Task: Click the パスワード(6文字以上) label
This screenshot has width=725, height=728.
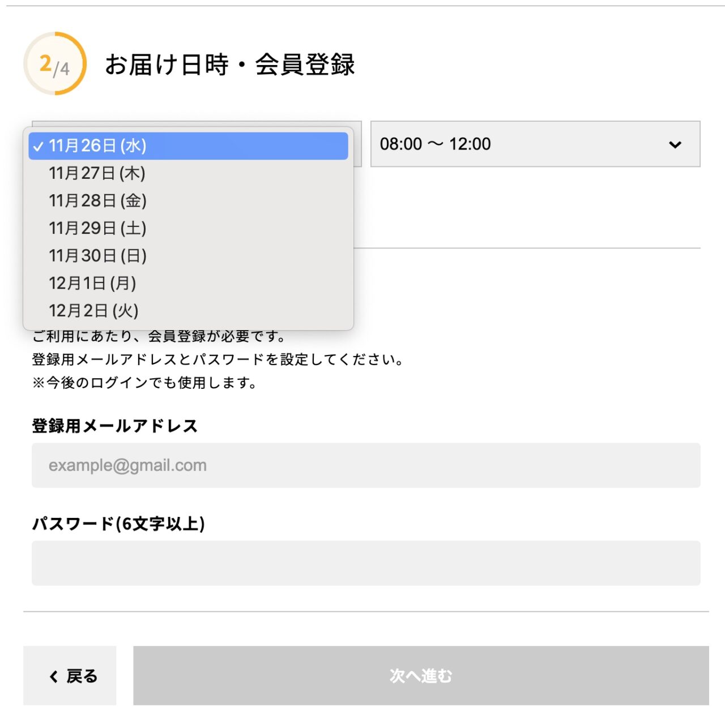Action: (118, 524)
